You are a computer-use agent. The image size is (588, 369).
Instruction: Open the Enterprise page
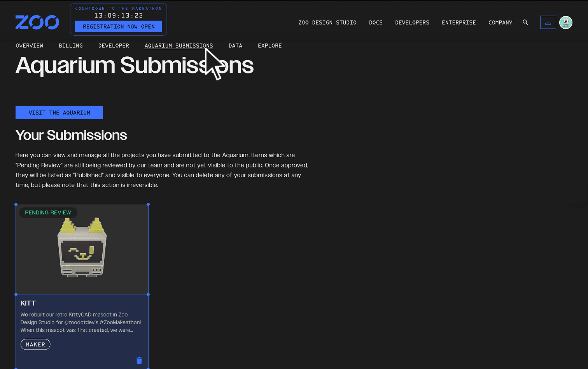tap(458, 23)
